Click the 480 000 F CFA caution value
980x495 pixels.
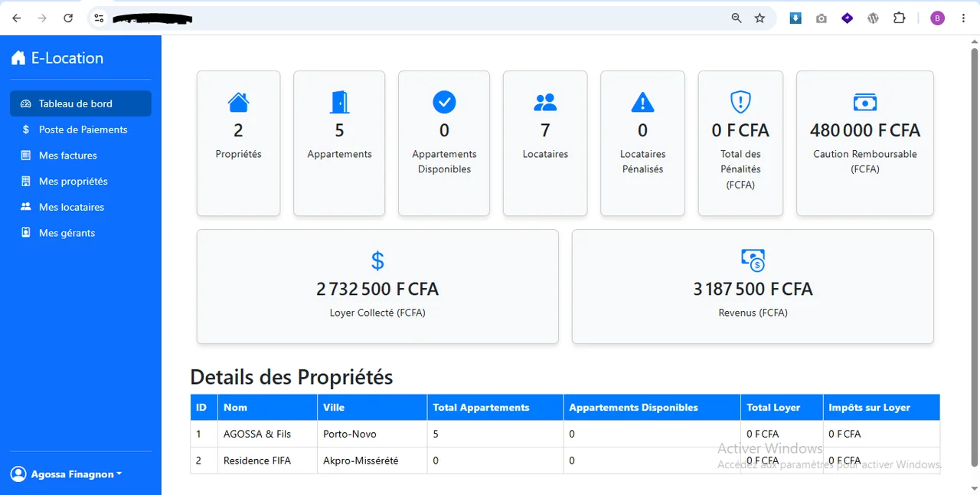865,130
